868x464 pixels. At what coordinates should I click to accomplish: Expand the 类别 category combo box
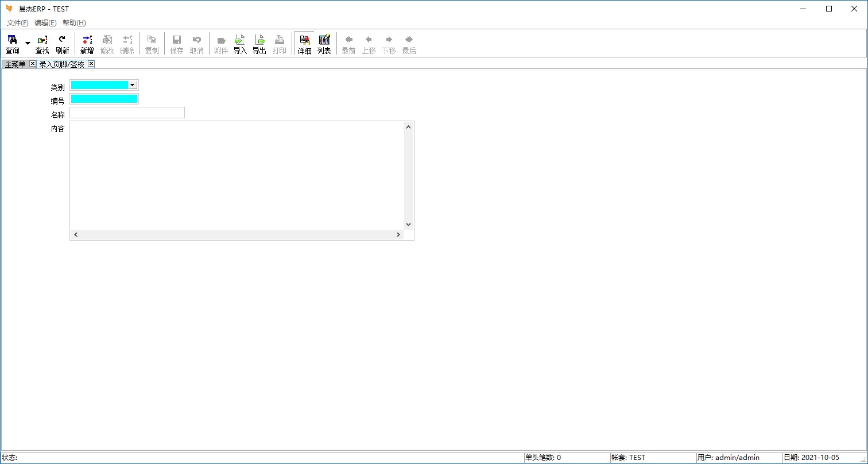[x=132, y=85]
